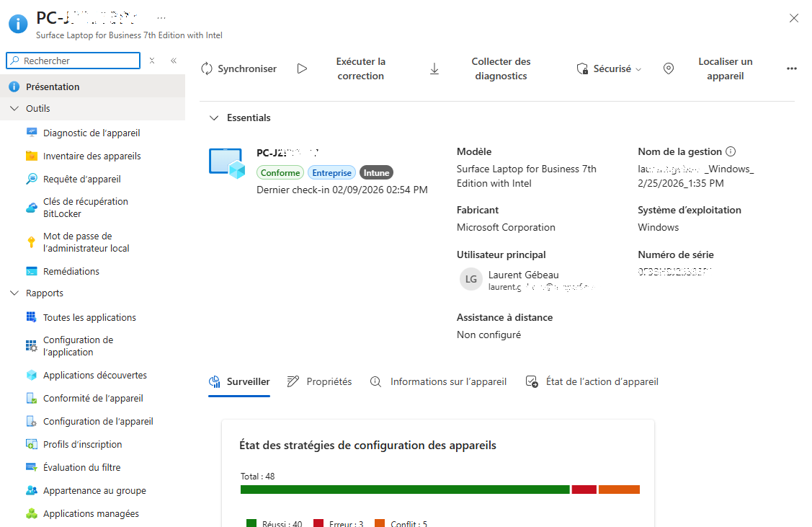
Task: Click the ellipsis next to the device title
Action: click(x=161, y=18)
